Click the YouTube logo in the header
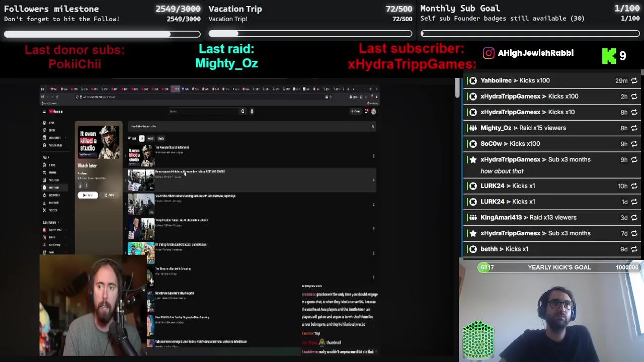Screen dimensions: 644x362 [56, 112]
